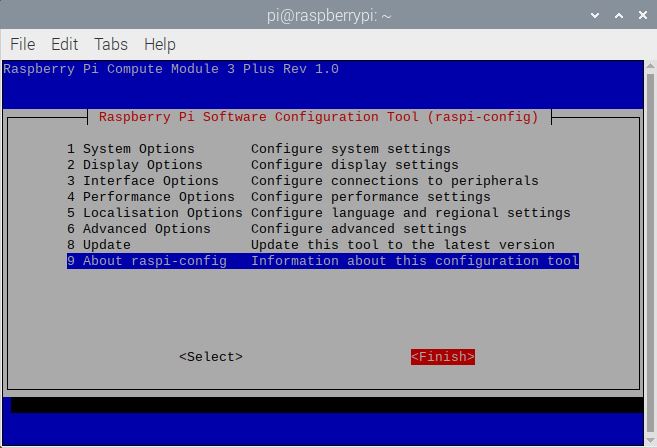Image resolution: width=657 pixels, height=448 pixels.
Task: Click the terminal vertical scrollbar
Action: point(650,254)
